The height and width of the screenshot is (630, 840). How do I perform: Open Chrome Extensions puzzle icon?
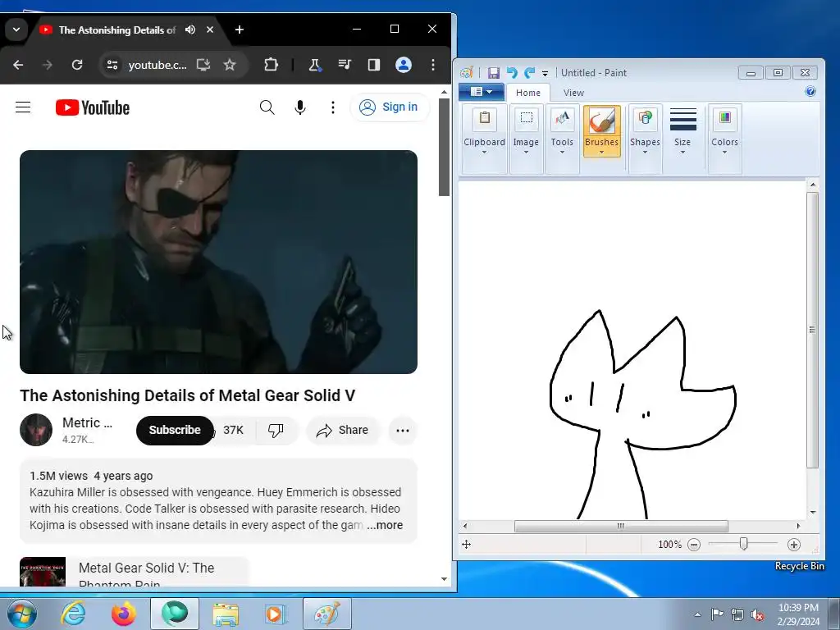point(271,65)
